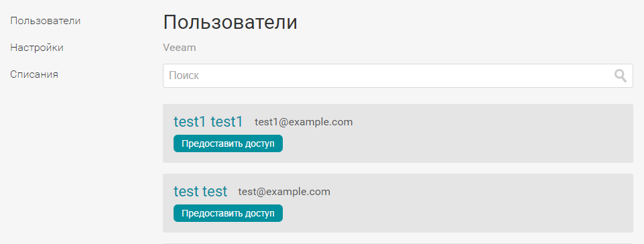The image size is (644, 244).
Task: Go to Списания in the sidebar
Action: click(34, 75)
